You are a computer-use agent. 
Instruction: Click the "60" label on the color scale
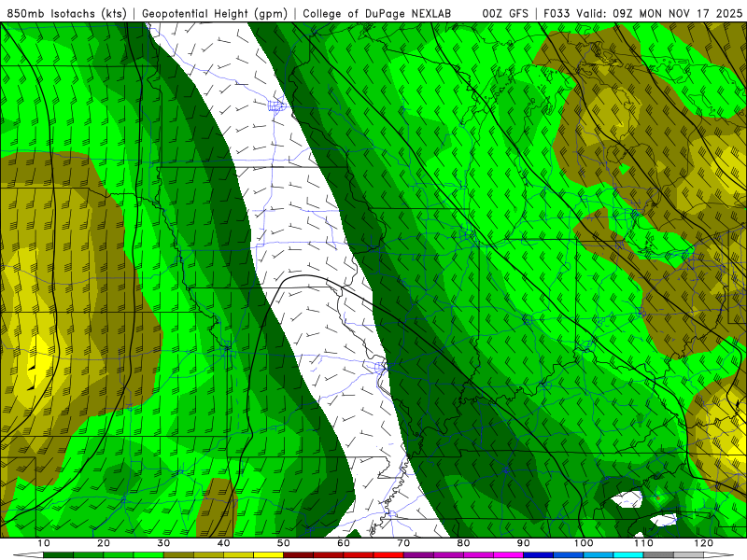pyautogui.click(x=344, y=543)
